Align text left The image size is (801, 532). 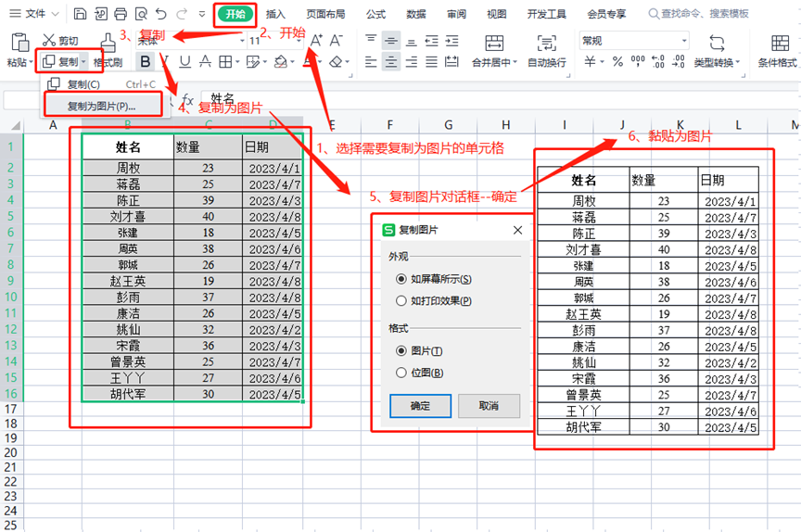pyautogui.click(x=371, y=62)
